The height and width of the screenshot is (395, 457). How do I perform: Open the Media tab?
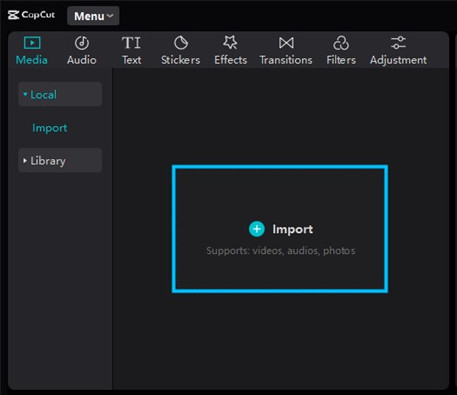32,51
